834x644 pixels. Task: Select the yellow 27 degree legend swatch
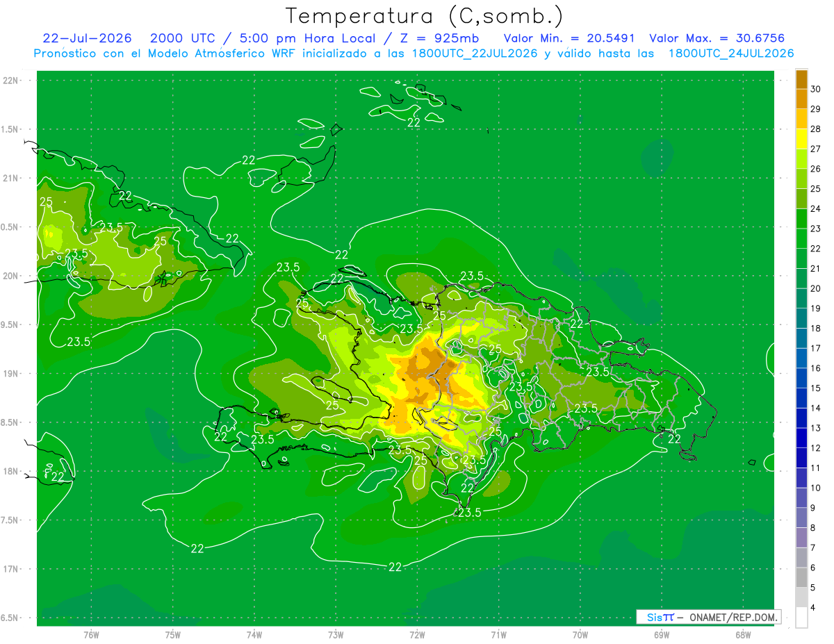click(x=801, y=139)
